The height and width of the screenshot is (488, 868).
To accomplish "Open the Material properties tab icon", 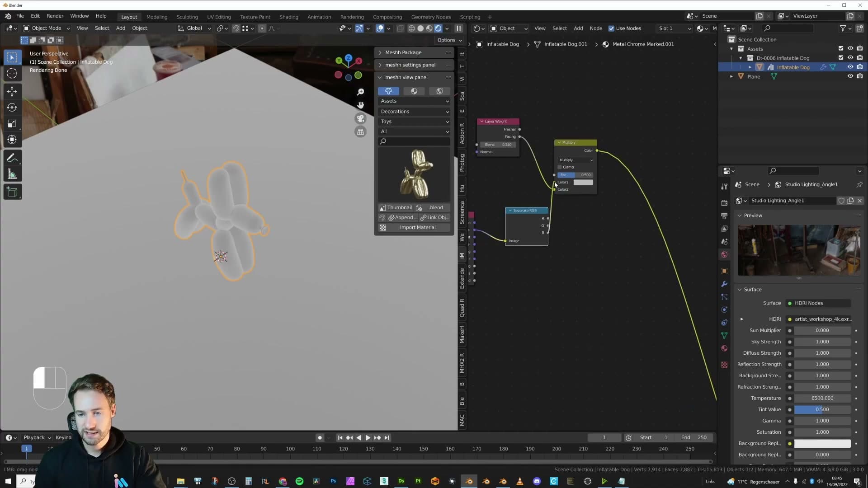I will point(724,348).
